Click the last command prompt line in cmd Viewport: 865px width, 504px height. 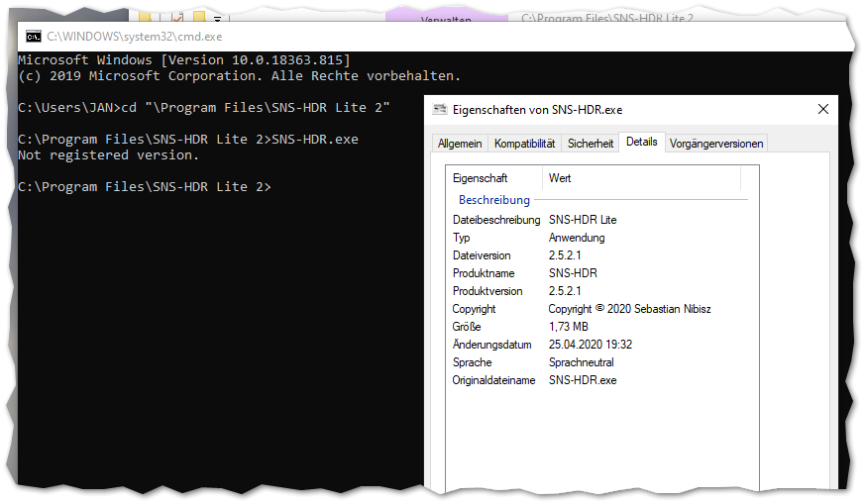pos(145,187)
